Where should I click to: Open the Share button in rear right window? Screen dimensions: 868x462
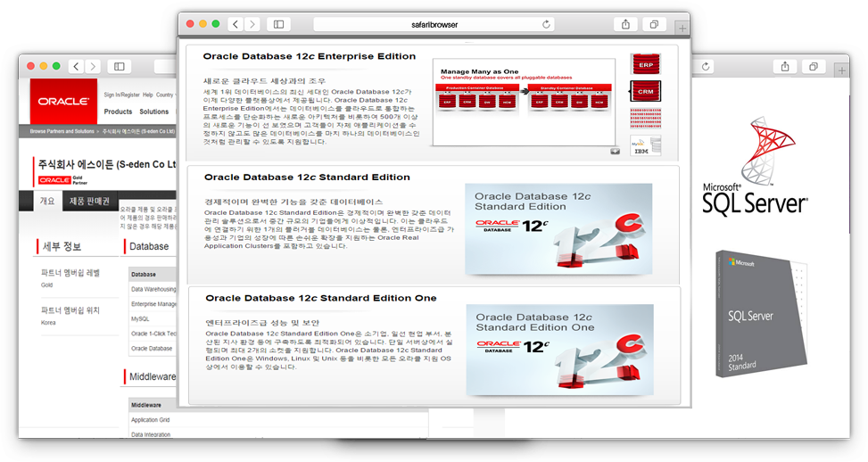click(785, 66)
